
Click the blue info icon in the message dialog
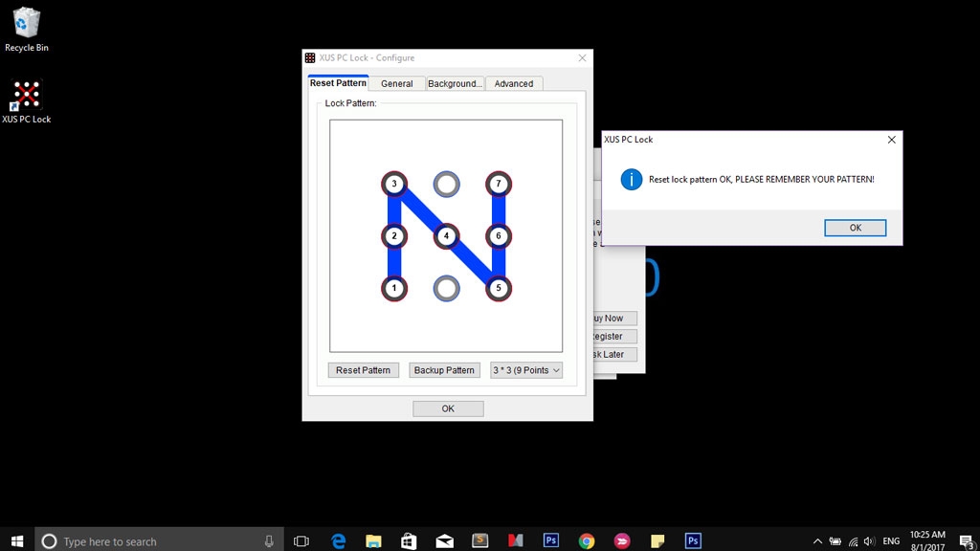[632, 179]
